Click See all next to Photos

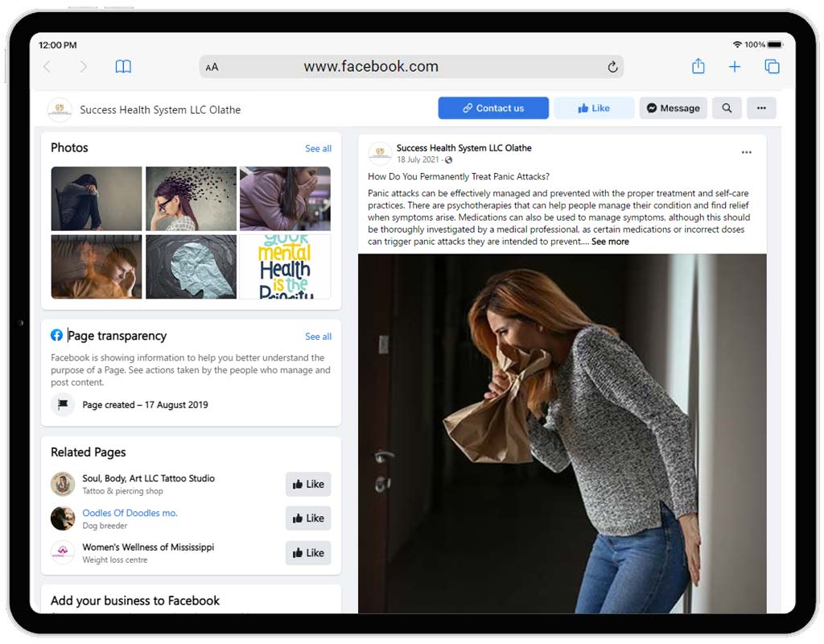click(x=318, y=149)
